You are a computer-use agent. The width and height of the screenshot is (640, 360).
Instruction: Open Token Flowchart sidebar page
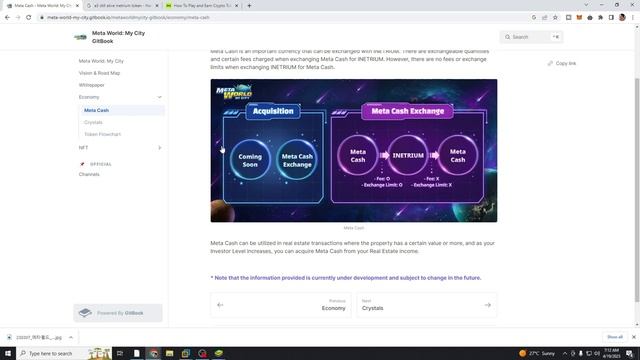point(102,134)
